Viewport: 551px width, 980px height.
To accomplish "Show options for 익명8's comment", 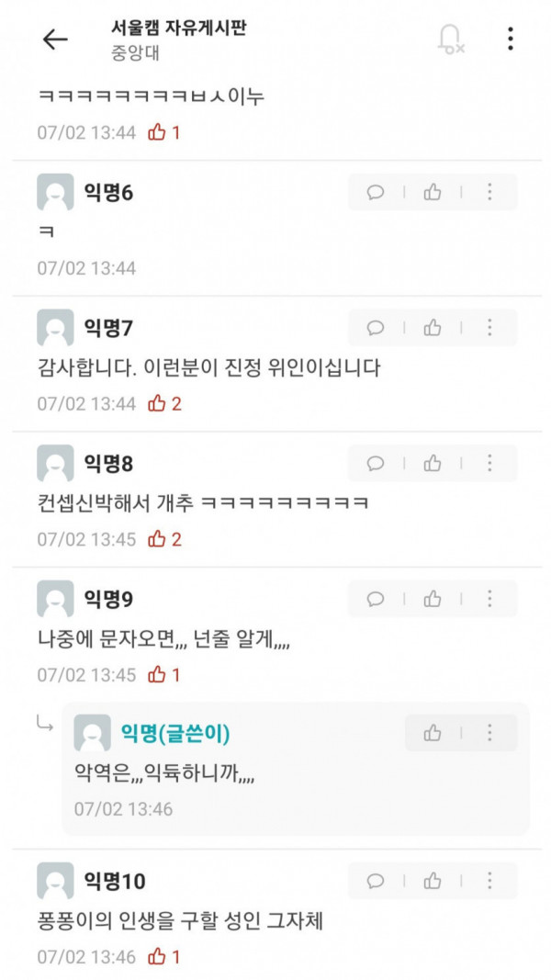I will click(x=489, y=463).
